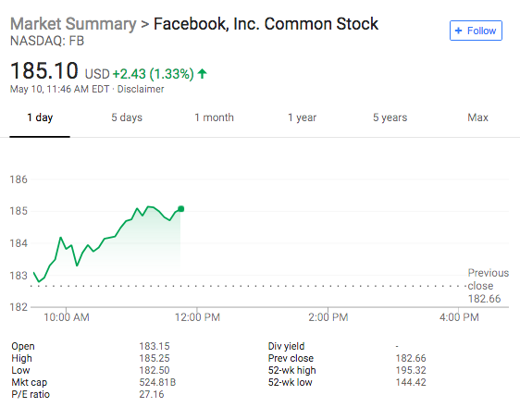The width and height of the screenshot is (520, 420).
Task: Click the Market Summary breadcrumb link
Action: click(73, 24)
